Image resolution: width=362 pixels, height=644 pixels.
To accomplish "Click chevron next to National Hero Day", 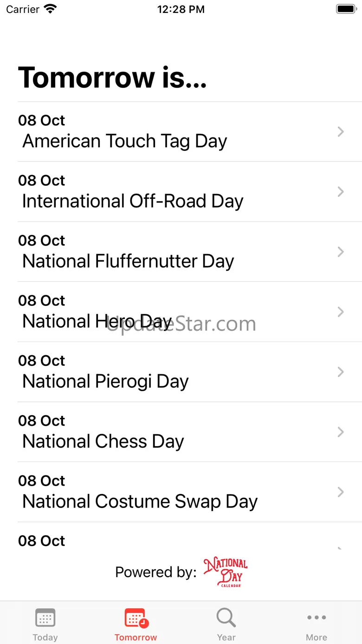I will pyautogui.click(x=341, y=312).
